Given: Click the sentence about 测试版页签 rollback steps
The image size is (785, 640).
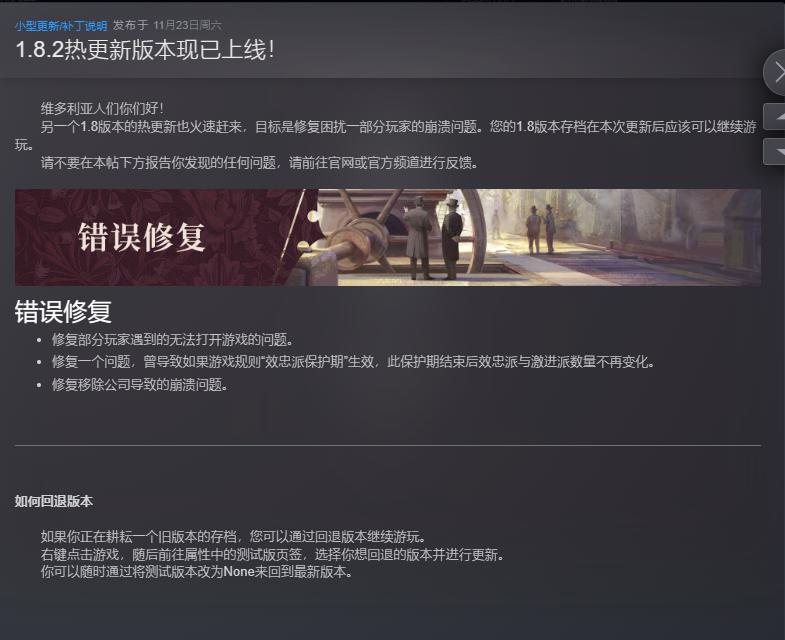Looking at the screenshot, I should (272, 554).
